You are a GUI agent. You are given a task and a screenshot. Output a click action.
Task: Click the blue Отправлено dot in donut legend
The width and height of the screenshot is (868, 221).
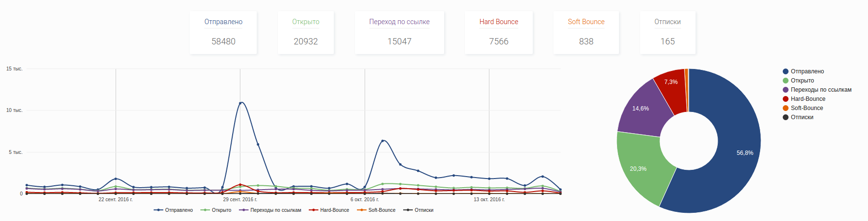pos(786,71)
